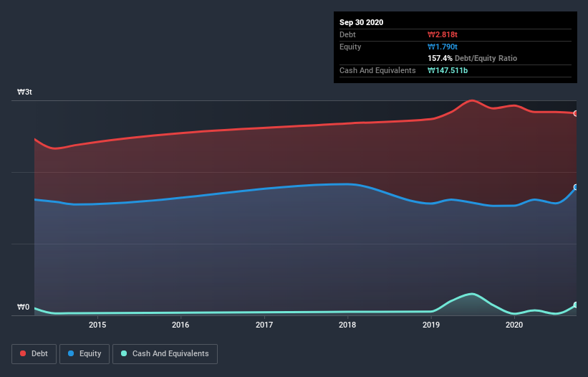The width and height of the screenshot is (588, 377).
Task: Click the ₩1.790t equity value
Action: click(x=443, y=47)
